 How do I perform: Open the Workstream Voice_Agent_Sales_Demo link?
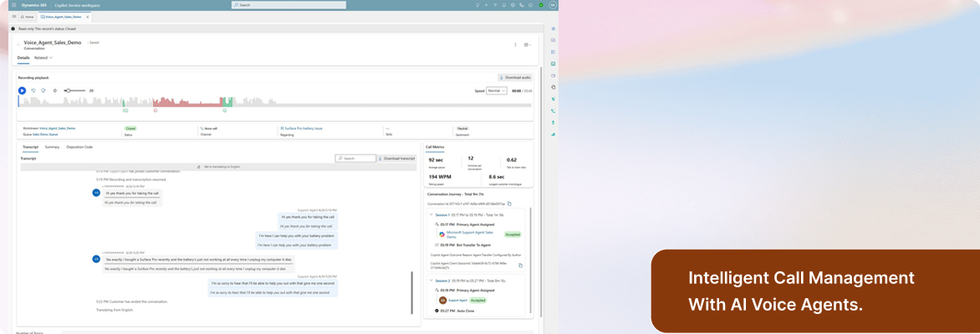[57, 128]
